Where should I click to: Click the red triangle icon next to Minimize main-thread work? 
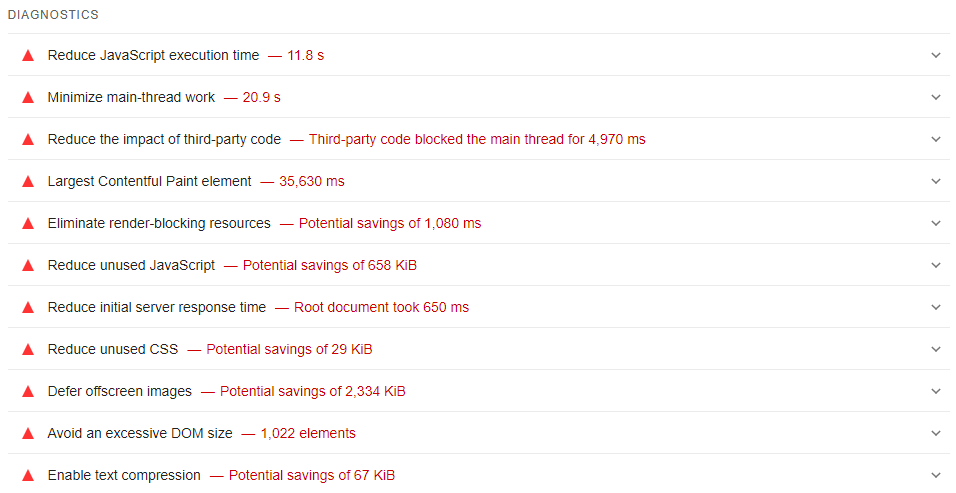tap(28, 97)
